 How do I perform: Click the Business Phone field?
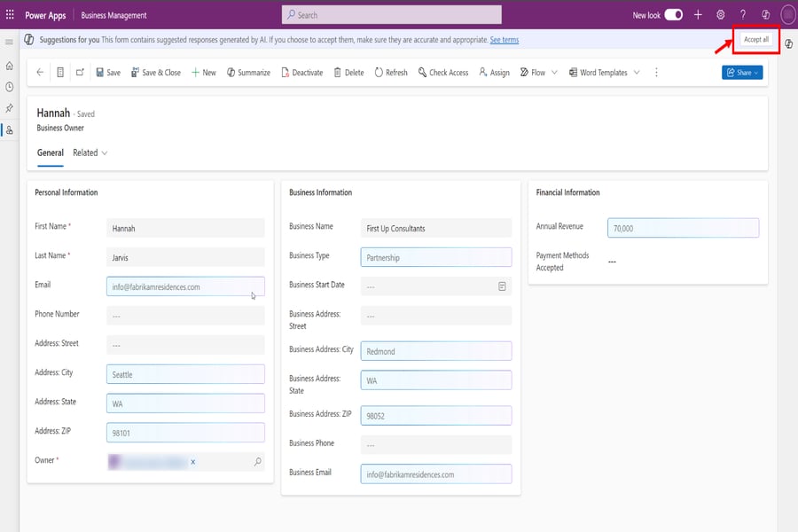(435, 445)
